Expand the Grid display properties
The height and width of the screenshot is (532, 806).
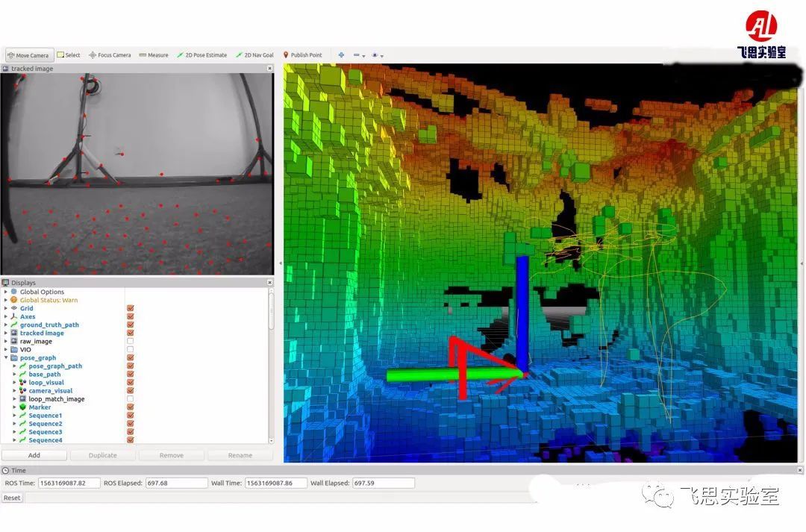tap(6, 308)
